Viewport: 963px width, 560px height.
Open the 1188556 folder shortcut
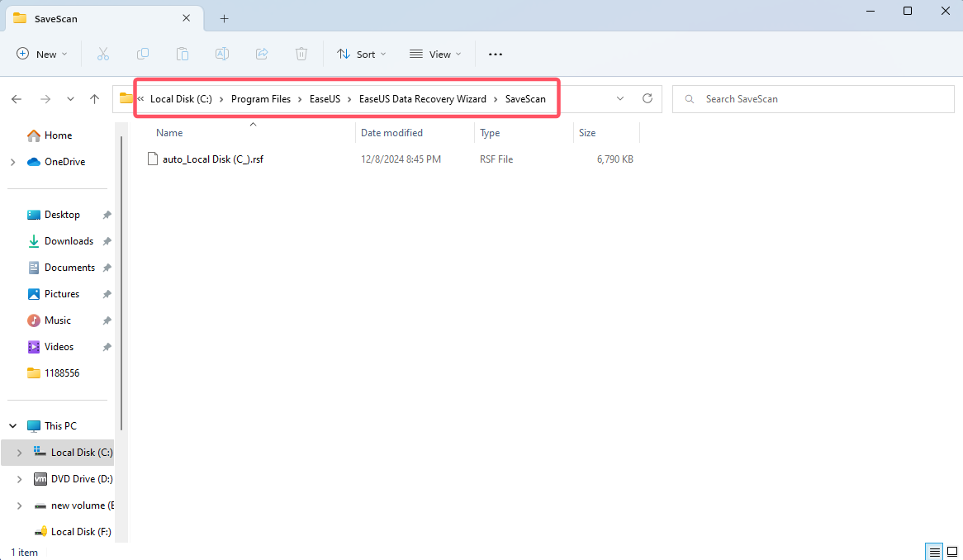[62, 373]
